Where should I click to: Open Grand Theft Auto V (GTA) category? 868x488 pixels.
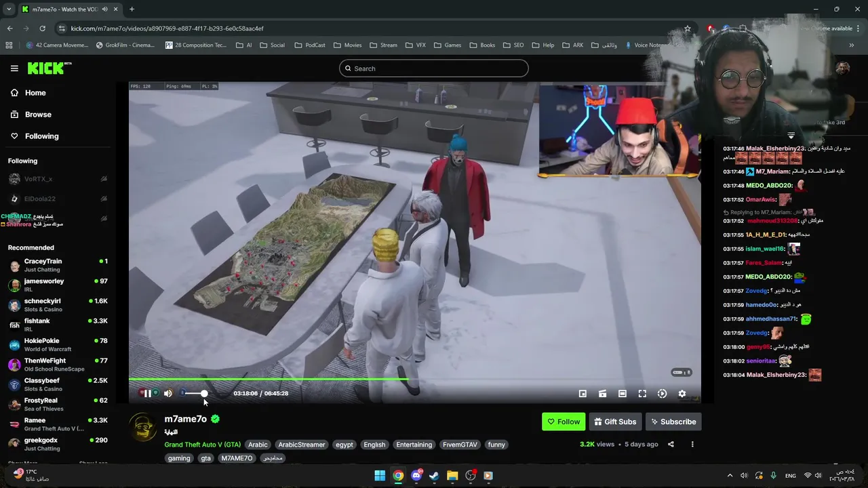point(202,445)
